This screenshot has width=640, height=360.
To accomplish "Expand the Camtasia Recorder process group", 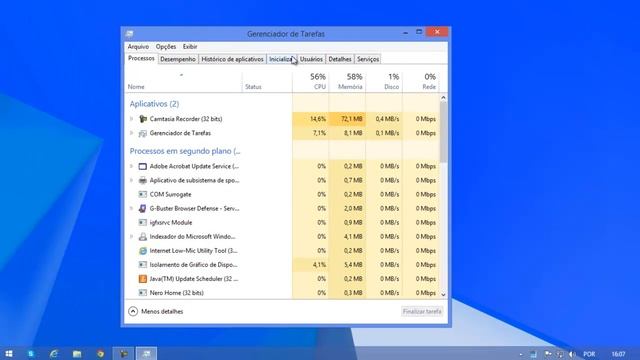I will tap(131, 119).
